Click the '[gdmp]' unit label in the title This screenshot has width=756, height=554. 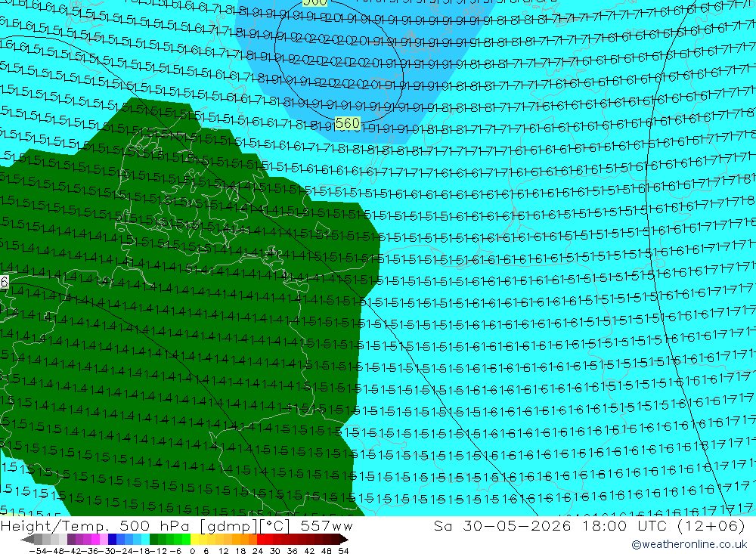[227, 526]
